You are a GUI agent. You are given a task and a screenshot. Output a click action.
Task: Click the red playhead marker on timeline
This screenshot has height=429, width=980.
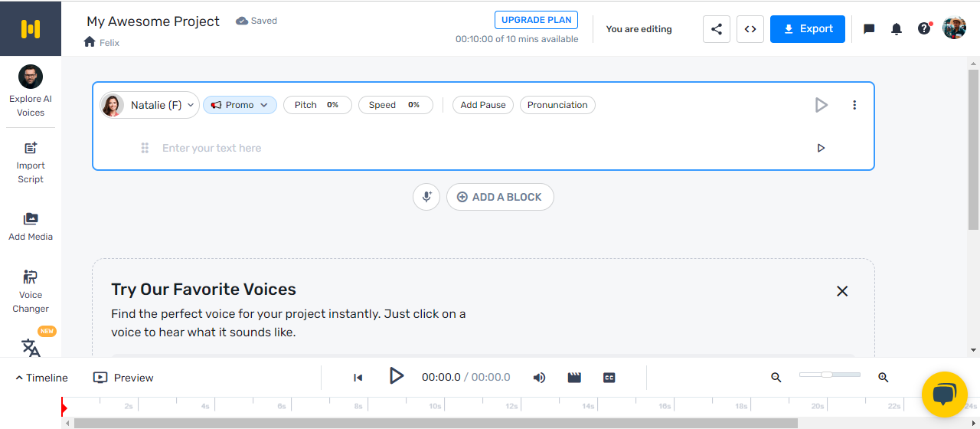click(64, 408)
